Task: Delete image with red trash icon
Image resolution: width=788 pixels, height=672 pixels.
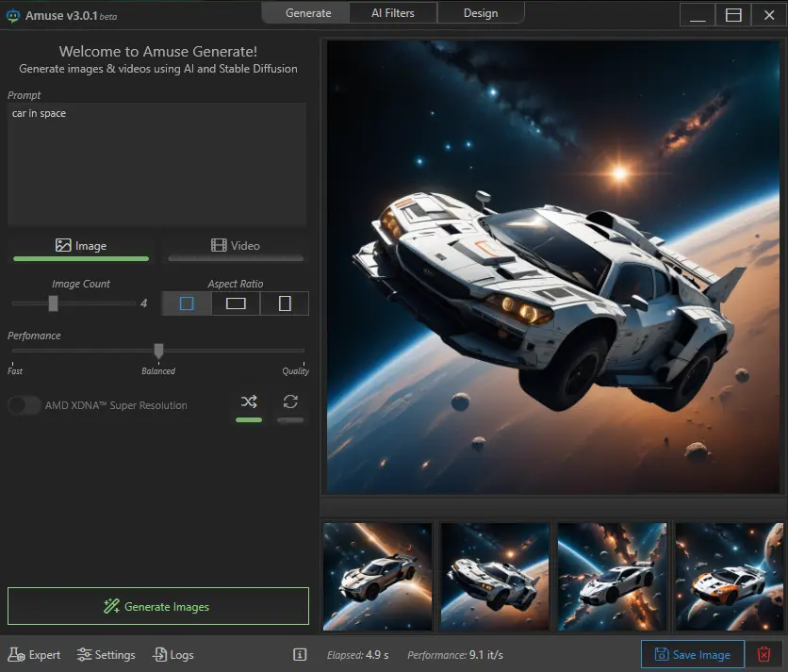Action: point(764,654)
